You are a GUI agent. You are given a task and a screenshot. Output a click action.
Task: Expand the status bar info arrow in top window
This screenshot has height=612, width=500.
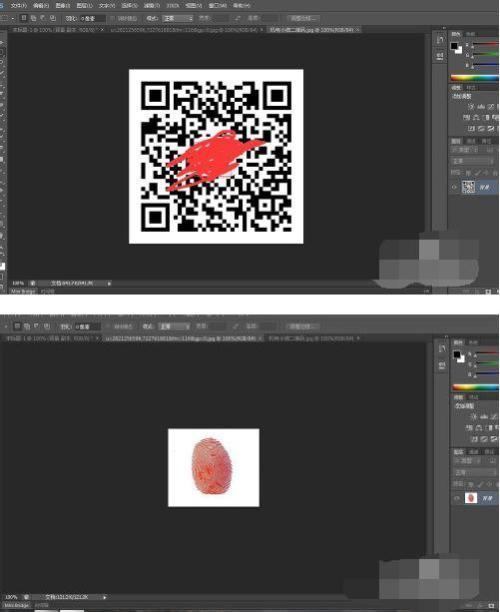click(x=109, y=283)
